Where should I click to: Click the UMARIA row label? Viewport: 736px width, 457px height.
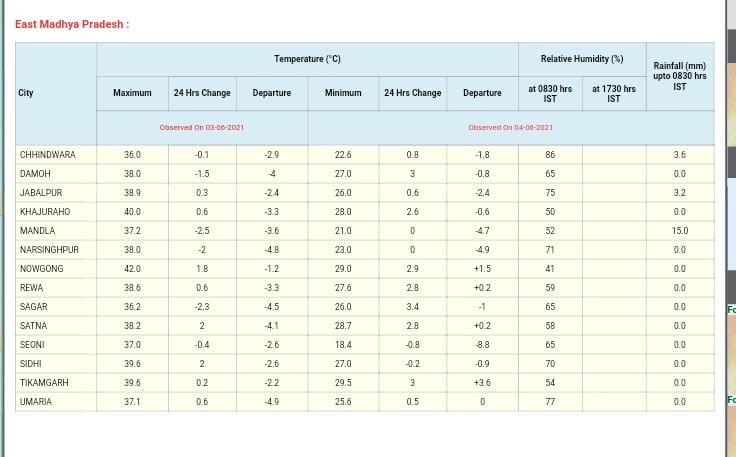tap(36, 402)
